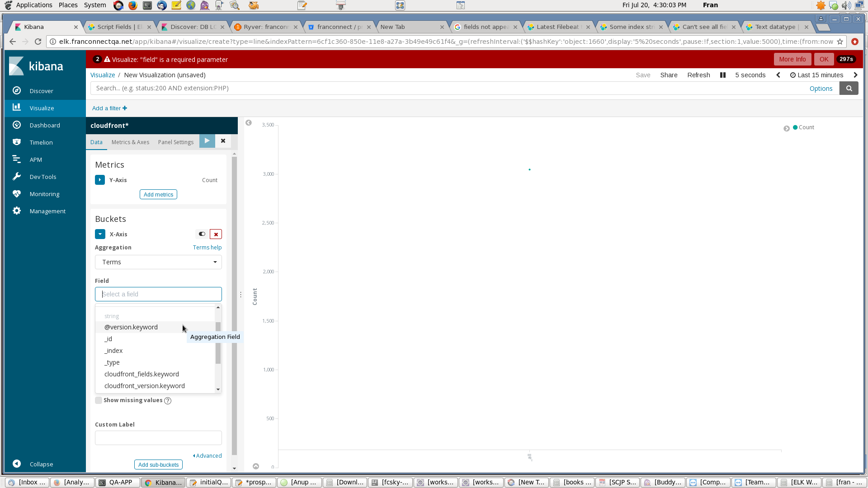
Task: Enable Show missing values checkbox
Action: pyautogui.click(x=99, y=400)
